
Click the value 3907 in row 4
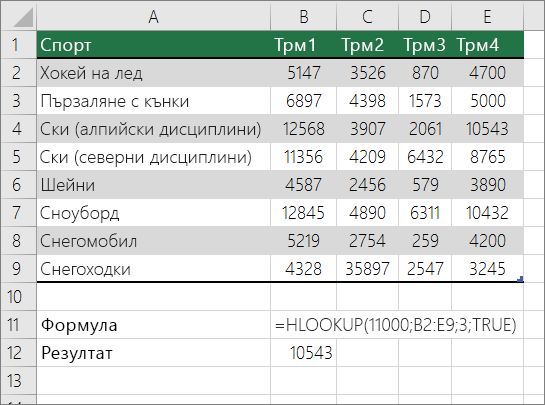coord(367,129)
